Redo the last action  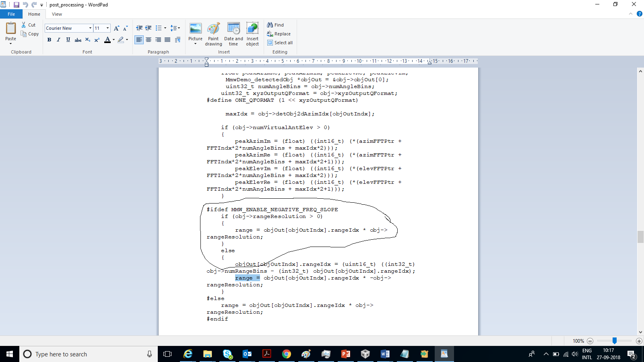(x=34, y=5)
